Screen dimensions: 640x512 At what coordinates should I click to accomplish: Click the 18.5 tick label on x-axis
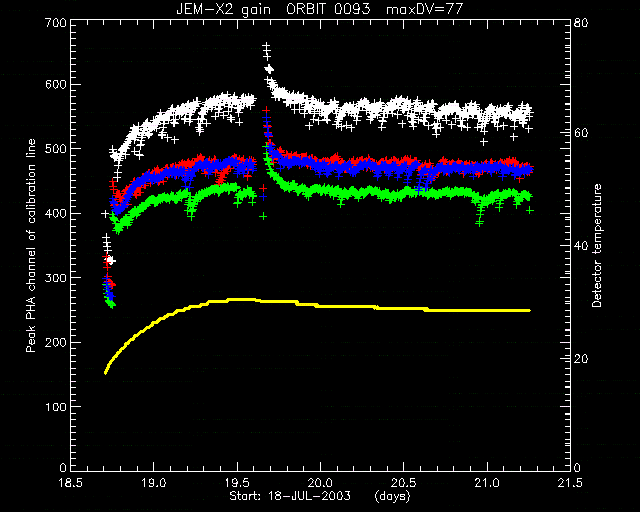click(x=71, y=483)
